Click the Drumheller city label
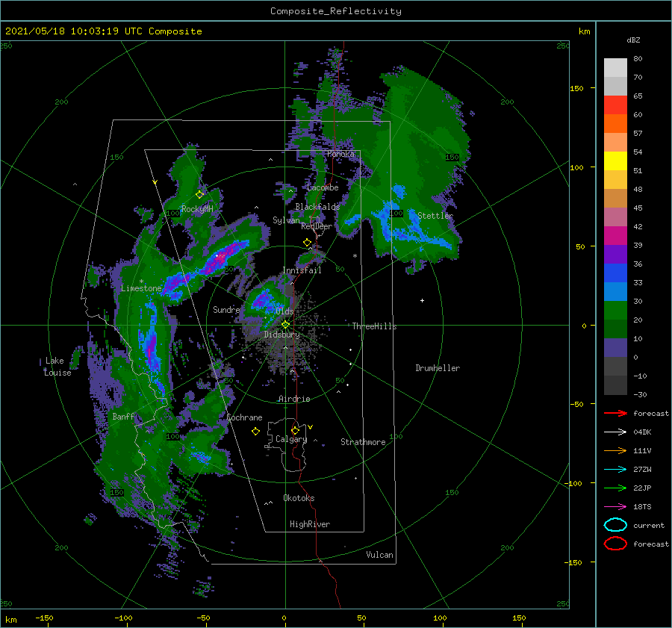Image resolution: width=672 pixels, height=628 pixels. pyautogui.click(x=438, y=368)
